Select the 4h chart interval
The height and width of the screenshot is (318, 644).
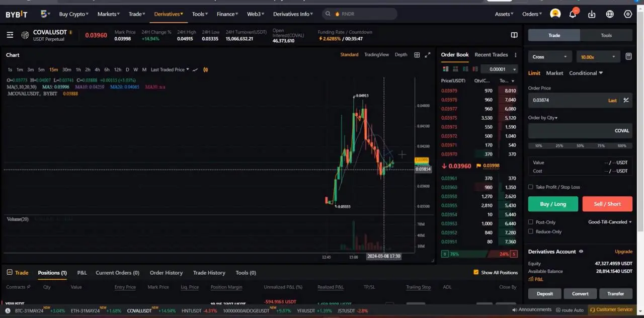[x=97, y=69]
